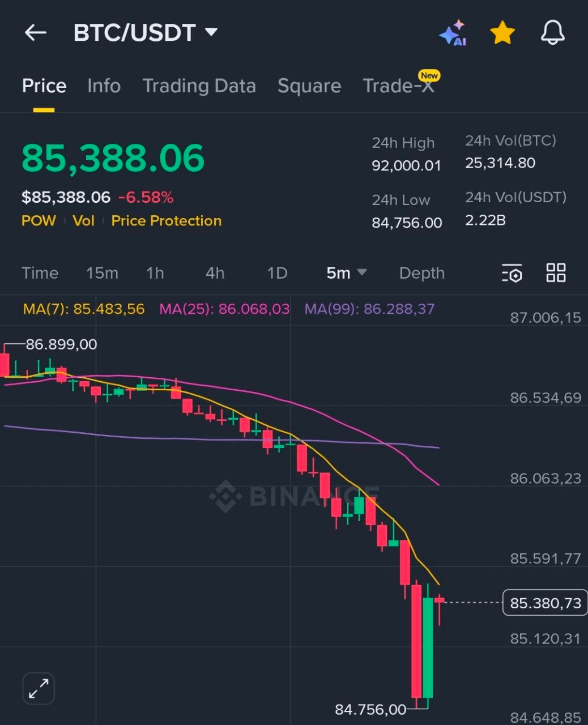Expand the Trade-X menu

[x=400, y=86]
